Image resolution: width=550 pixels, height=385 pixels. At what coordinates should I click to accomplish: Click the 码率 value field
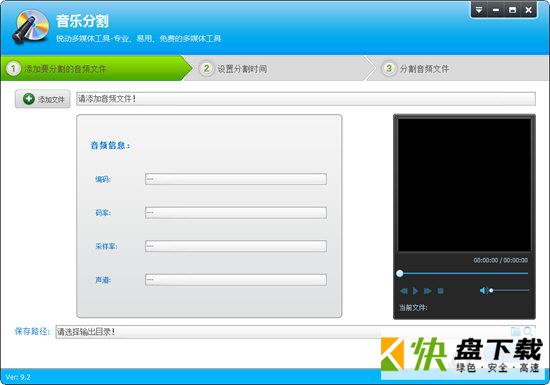click(x=236, y=212)
